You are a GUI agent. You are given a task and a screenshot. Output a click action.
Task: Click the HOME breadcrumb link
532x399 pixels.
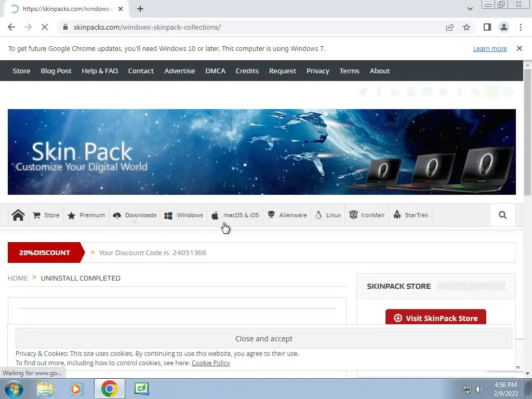(x=18, y=278)
